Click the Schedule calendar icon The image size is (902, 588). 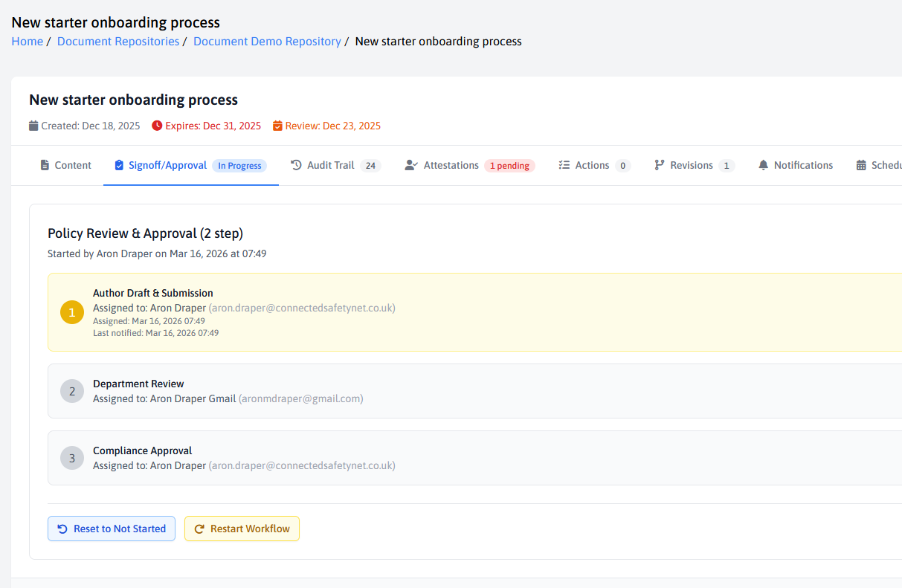[861, 165]
